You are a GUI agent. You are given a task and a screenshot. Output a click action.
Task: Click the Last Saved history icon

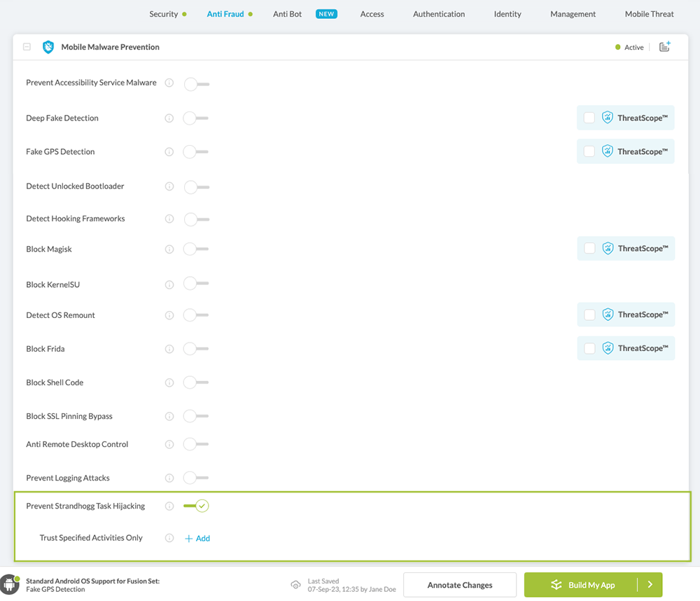tap(295, 585)
